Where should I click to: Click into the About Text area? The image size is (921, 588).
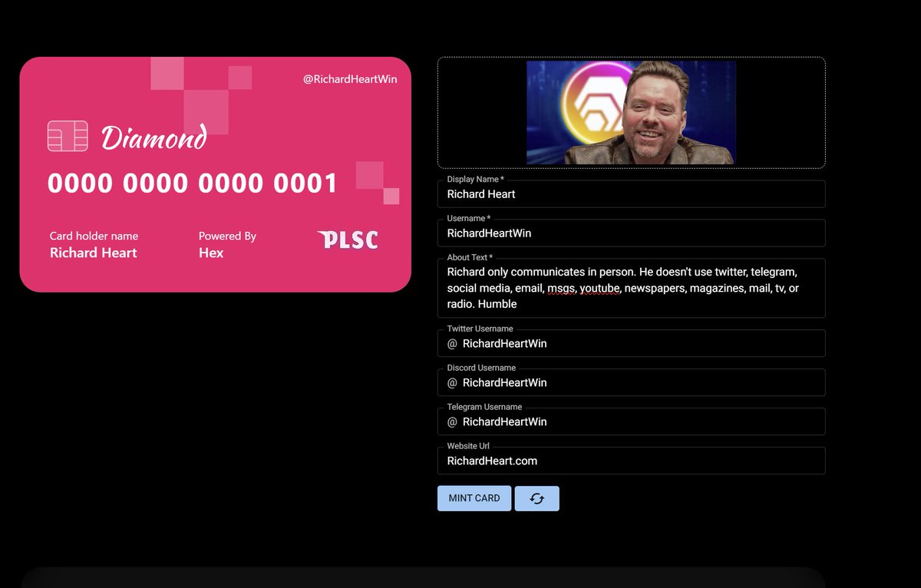click(632, 288)
